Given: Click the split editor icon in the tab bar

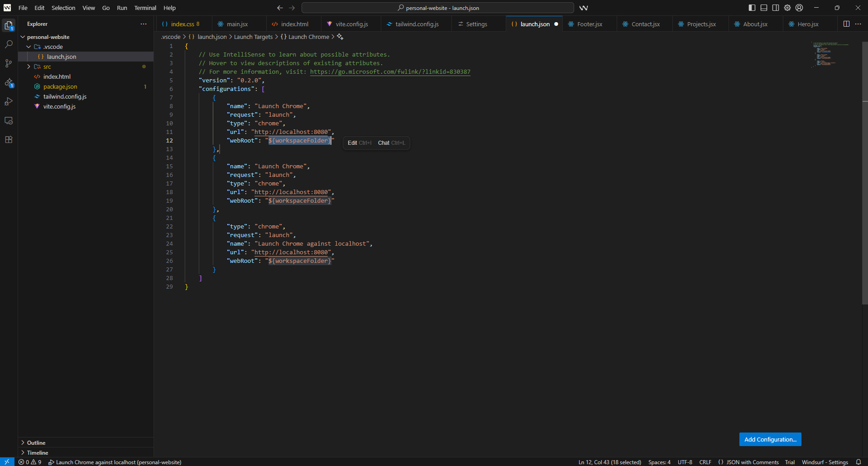Looking at the screenshot, I should click(x=847, y=24).
